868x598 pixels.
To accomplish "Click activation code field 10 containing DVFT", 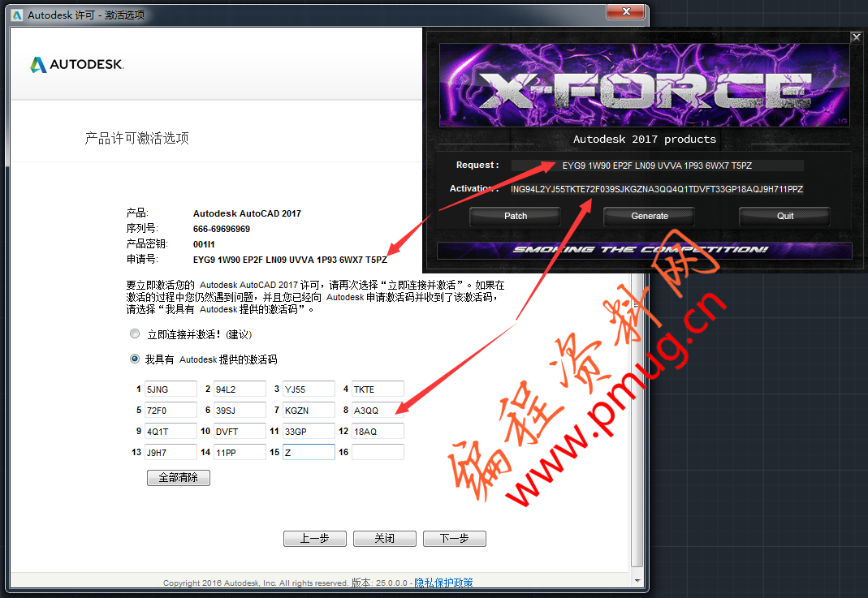I will (240, 431).
